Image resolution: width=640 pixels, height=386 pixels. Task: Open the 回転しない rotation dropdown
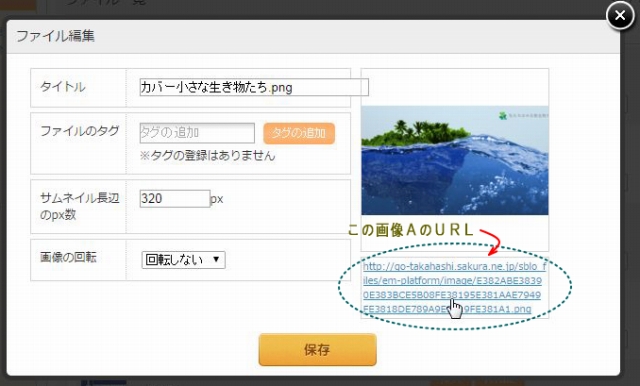183,260
